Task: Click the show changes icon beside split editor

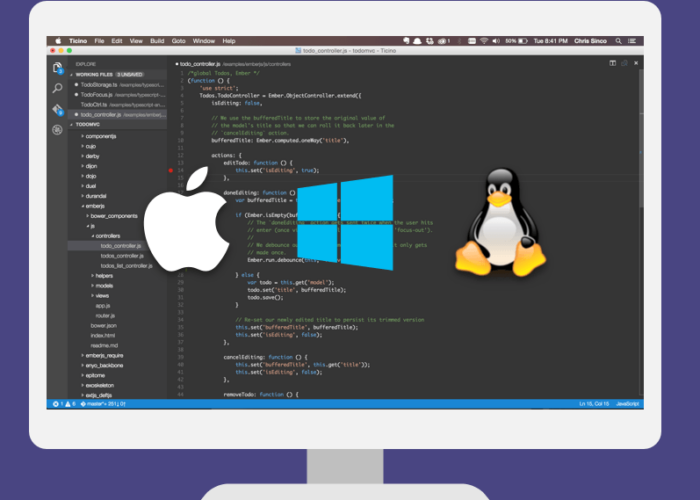Action: pos(624,63)
